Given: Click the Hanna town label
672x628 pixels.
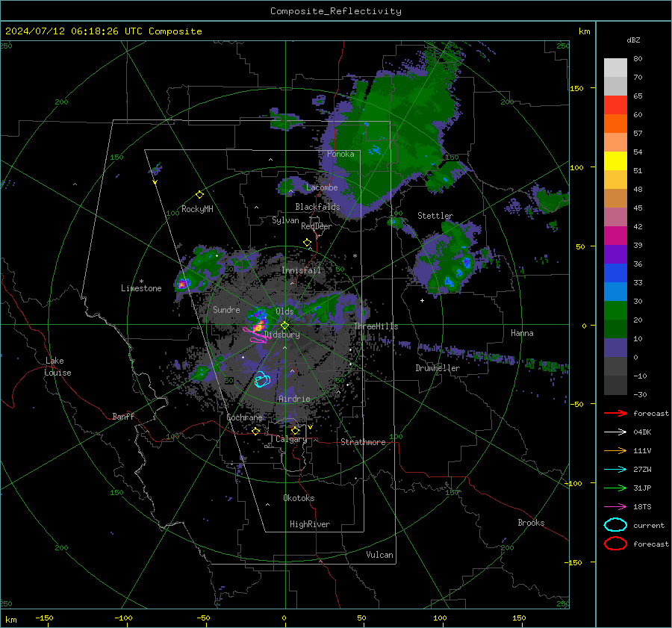Looking at the screenshot, I should tap(522, 333).
